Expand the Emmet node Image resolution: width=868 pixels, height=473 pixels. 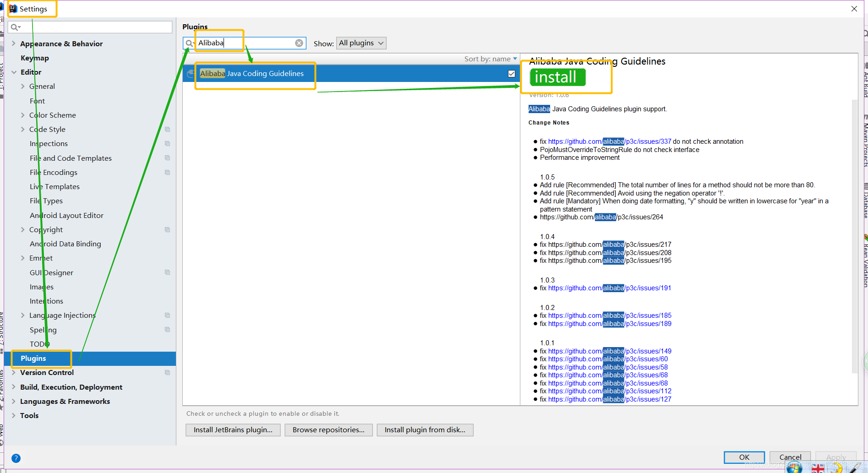[23, 258]
